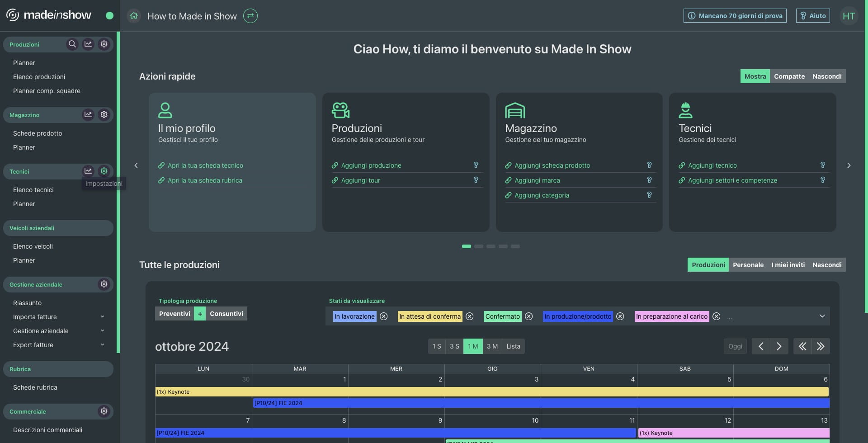Open Elenco produzioni in sidebar
Viewport: 868px width, 443px height.
tap(39, 77)
